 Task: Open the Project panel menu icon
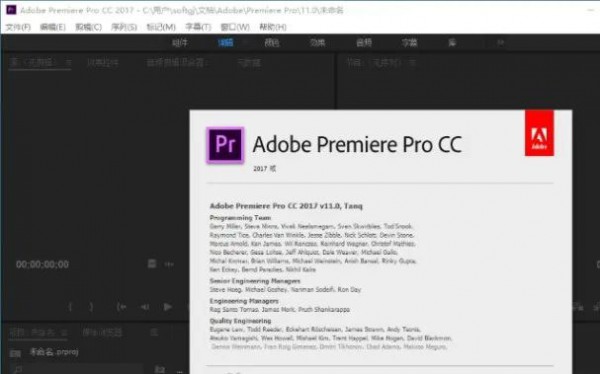(x=64, y=333)
